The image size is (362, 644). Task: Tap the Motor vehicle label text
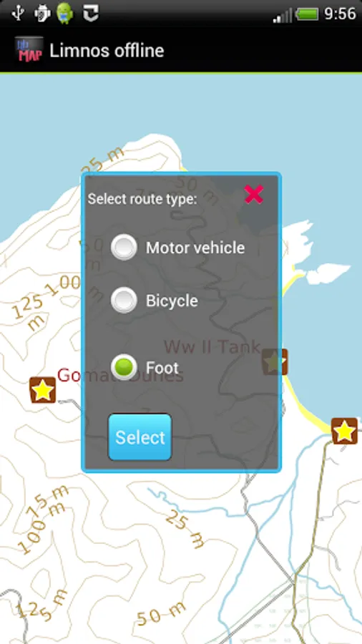(195, 248)
